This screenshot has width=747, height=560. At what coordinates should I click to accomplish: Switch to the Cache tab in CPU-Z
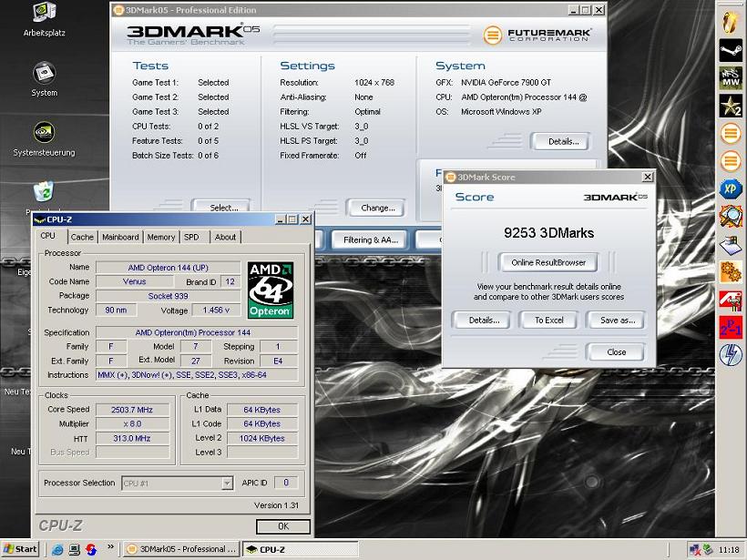pyautogui.click(x=82, y=237)
